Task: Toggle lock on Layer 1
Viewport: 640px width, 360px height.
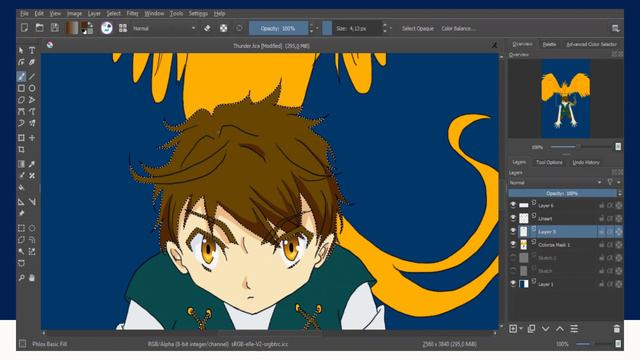Action: 601,284
